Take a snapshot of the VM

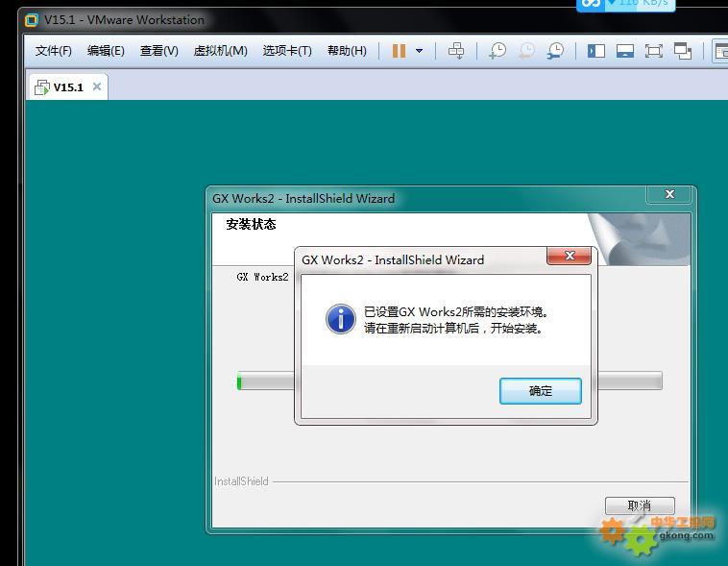pyautogui.click(x=497, y=51)
